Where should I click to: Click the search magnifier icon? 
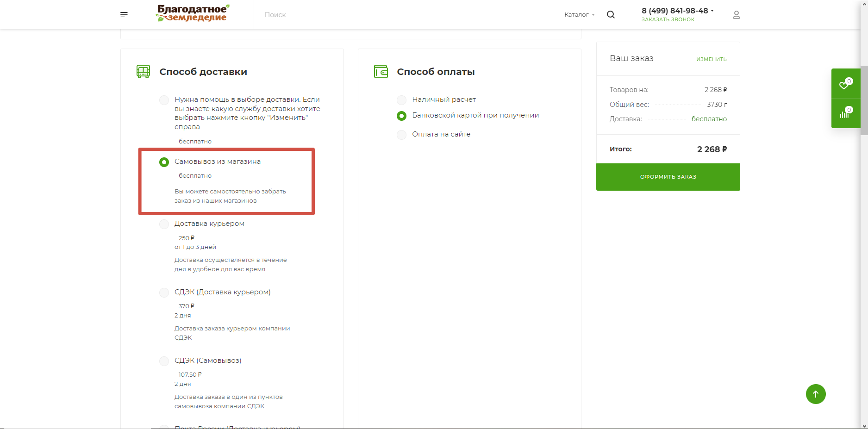pyautogui.click(x=611, y=15)
